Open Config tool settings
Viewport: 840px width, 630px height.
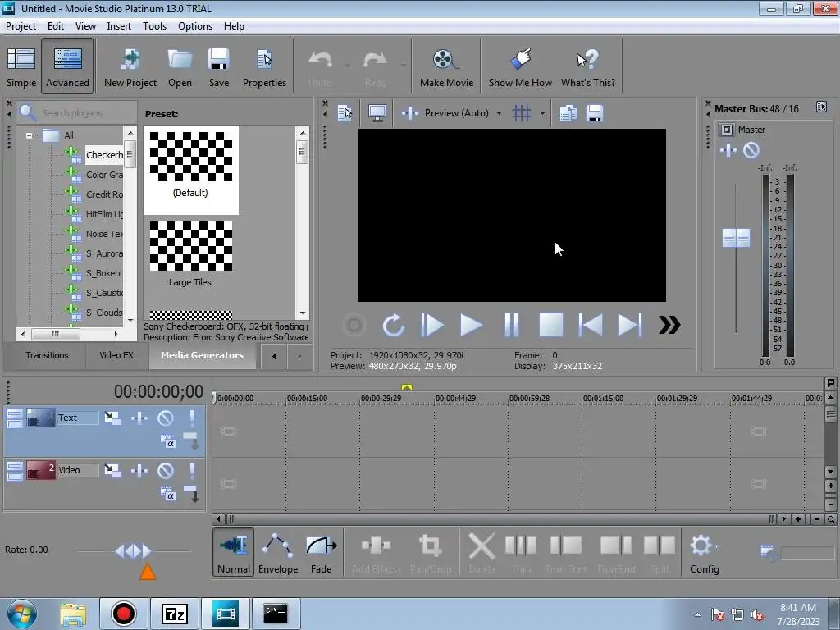click(704, 552)
